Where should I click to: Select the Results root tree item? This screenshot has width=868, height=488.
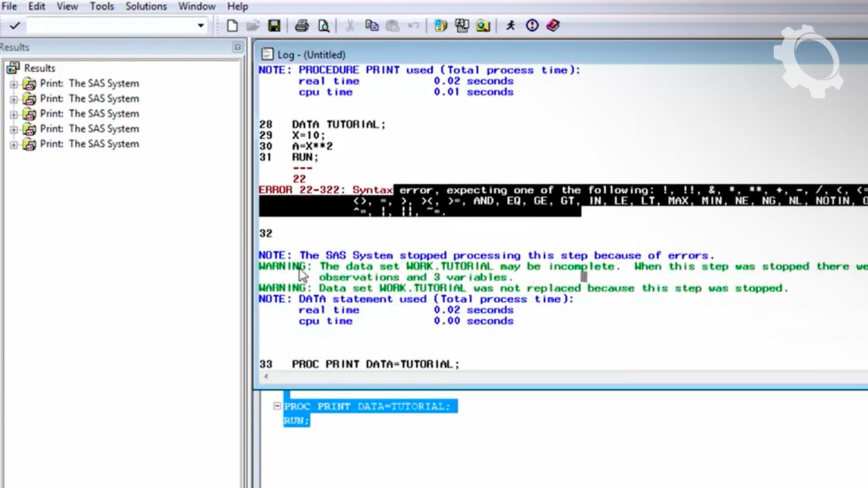click(39, 68)
